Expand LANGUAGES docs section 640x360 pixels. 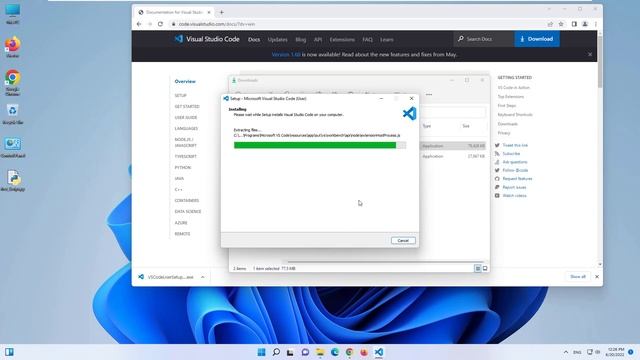186,129
